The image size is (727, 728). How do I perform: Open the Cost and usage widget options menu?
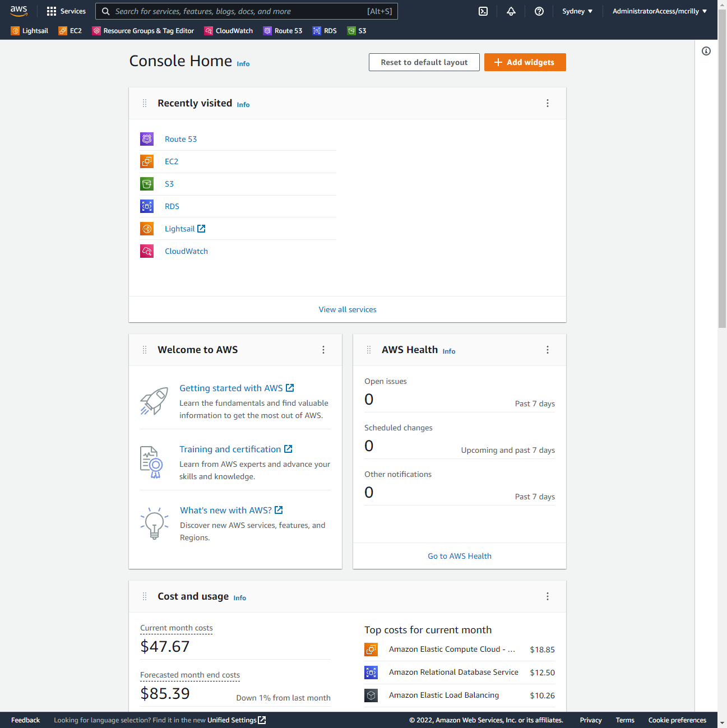pos(548,596)
